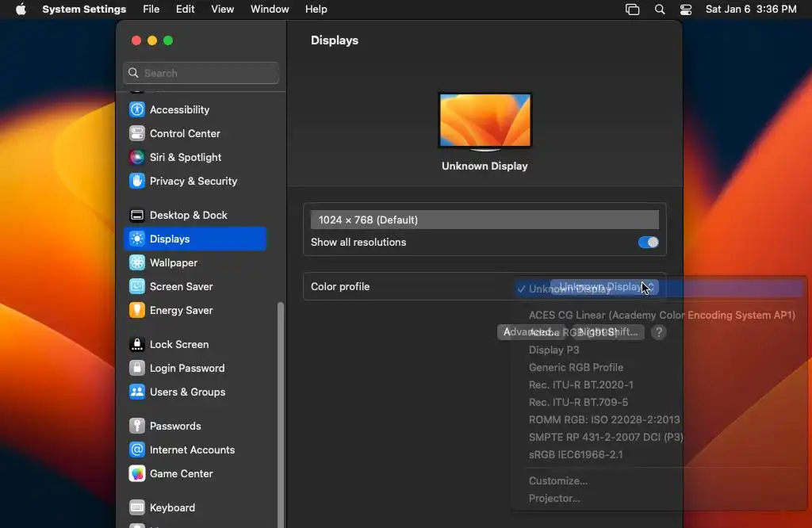The width and height of the screenshot is (812, 528).
Task: Turn off Show all resolutions switch
Action: 649,243
